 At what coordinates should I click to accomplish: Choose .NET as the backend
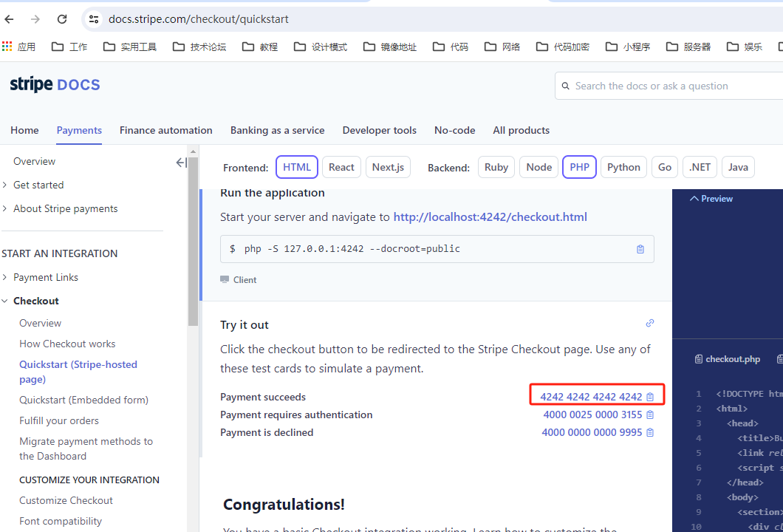(700, 167)
